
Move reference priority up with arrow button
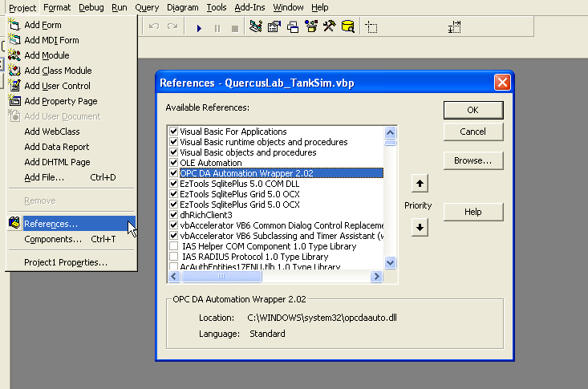click(x=418, y=184)
